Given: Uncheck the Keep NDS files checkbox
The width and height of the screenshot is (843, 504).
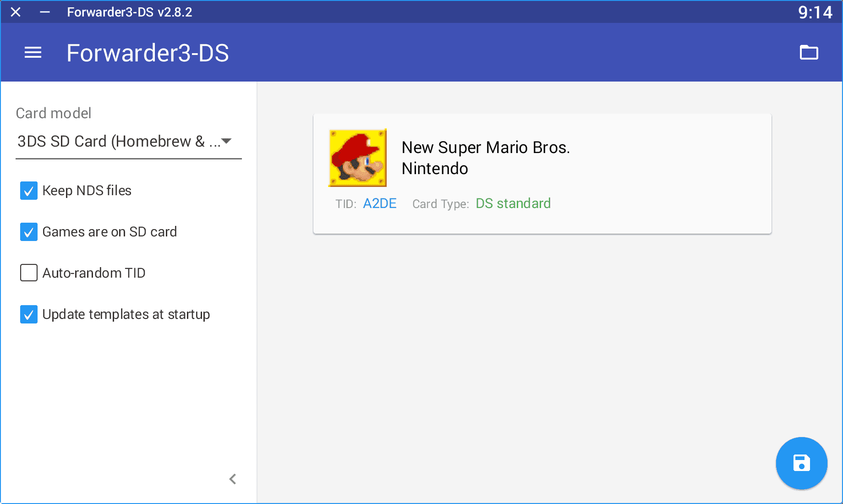Looking at the screenshot, I should coord(29,191).
